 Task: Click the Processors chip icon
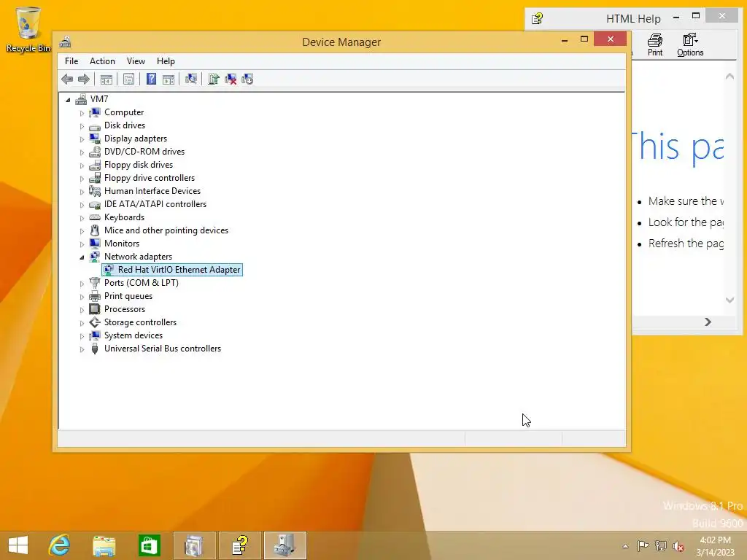[x=95, y=309]
